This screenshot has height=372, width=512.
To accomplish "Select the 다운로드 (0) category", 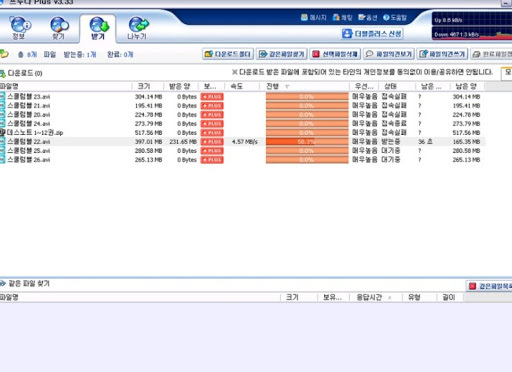I will coord(21,73).
